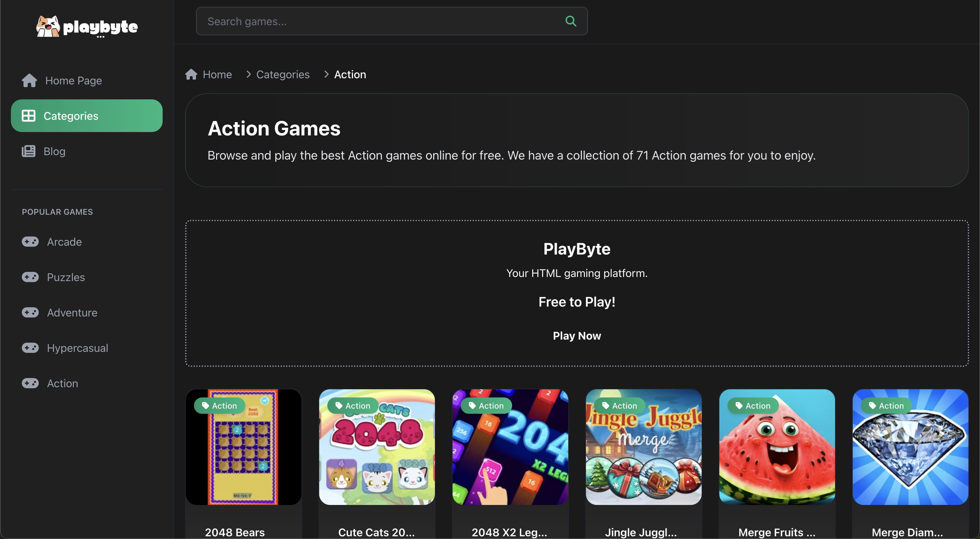Click the chevron before Action breadcrumb
Image resolution: width=980 pixels, height=539 pixels.
326,74
